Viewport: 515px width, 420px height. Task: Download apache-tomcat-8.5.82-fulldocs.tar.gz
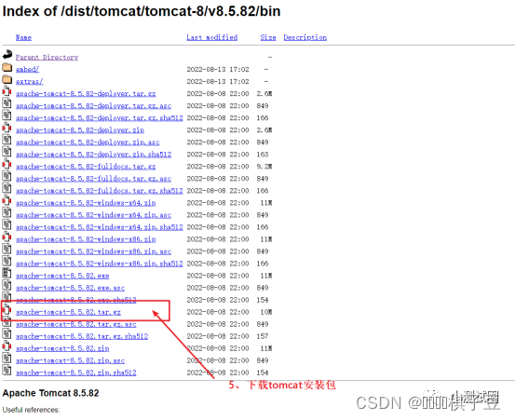point(86,167)
